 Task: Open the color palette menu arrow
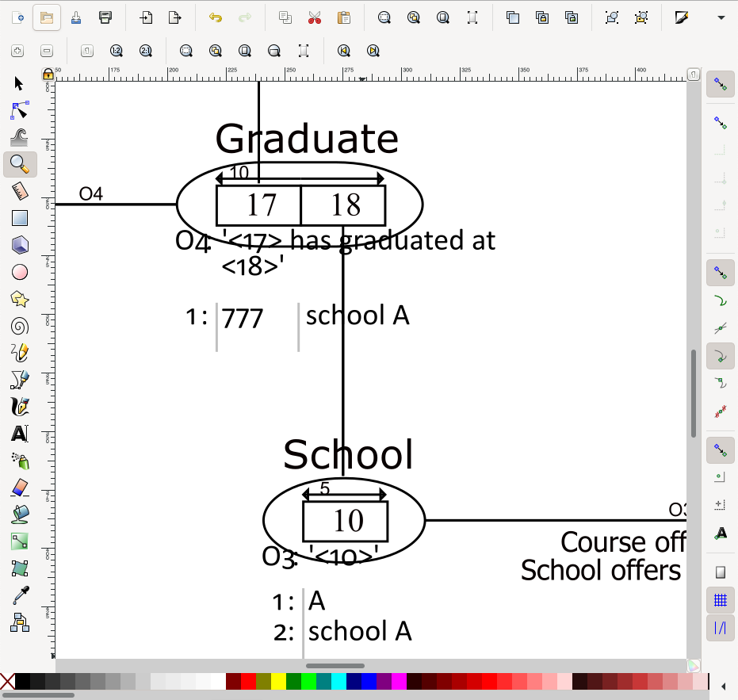(723, 685)
